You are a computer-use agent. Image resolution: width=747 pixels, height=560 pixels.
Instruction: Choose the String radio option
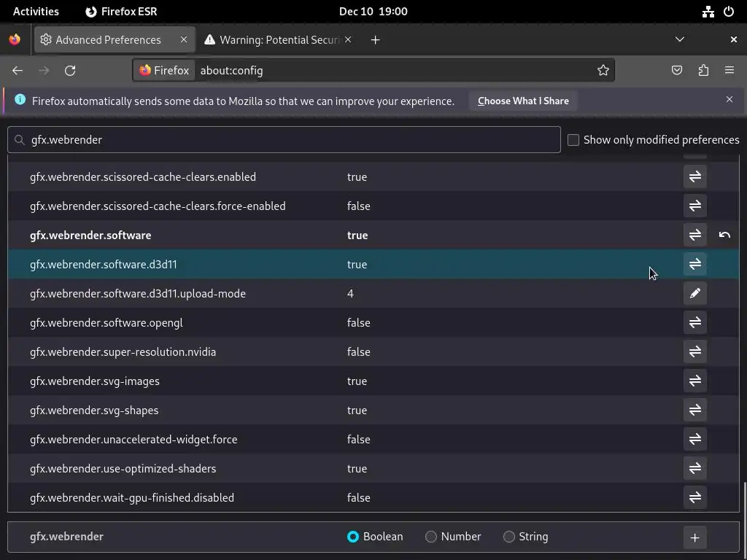pyautogui.click(x=509, y=537)
